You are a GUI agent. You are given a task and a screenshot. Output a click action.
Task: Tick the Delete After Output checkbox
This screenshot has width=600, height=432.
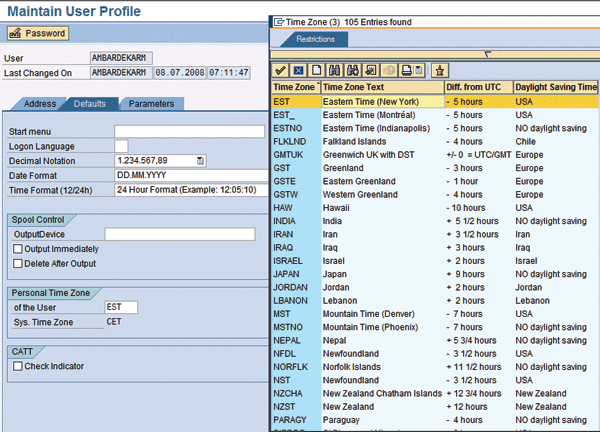pyautogui.click(x=18, y=263)
